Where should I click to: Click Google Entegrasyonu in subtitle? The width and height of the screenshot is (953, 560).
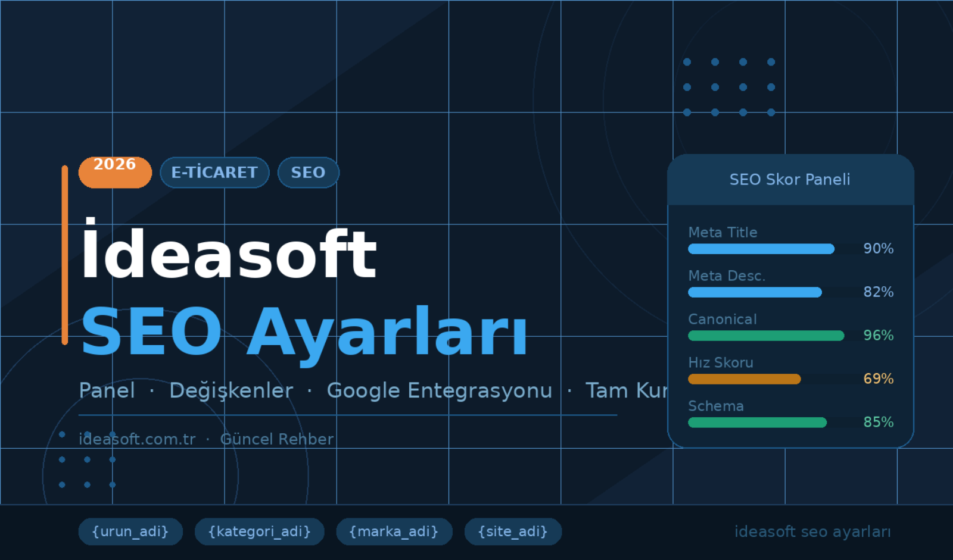click(440, 392)
